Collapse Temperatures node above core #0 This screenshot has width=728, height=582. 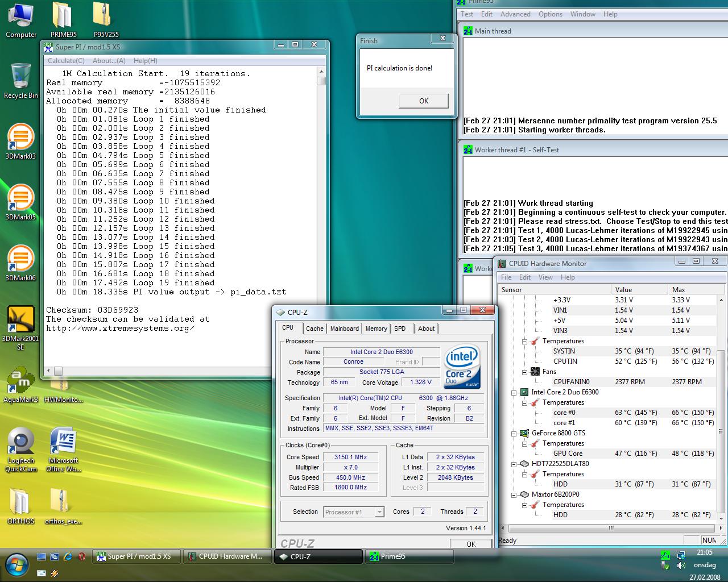(x=525, y=402)
